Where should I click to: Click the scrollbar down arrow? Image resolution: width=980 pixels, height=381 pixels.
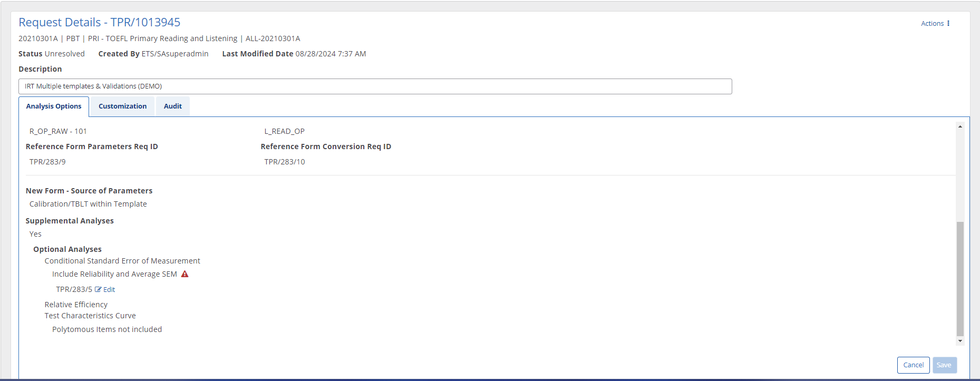coord(960,341)
